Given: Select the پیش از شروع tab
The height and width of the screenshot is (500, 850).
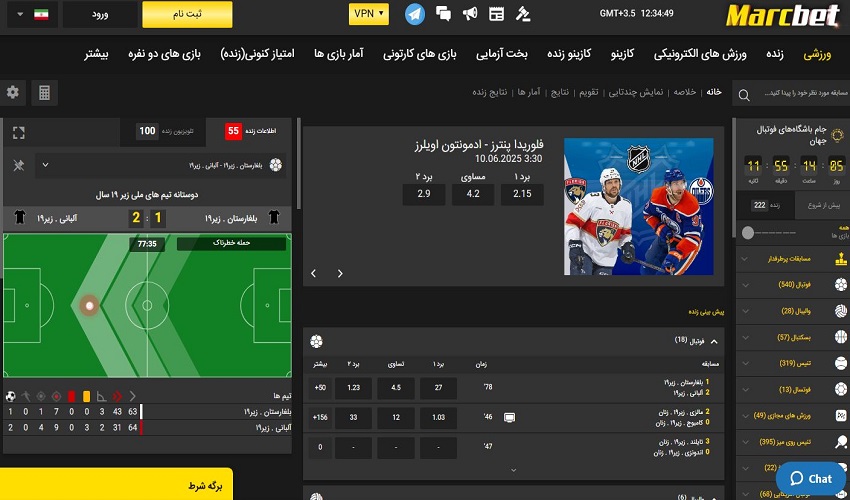Looking at the screenshot, I should point(822,206).
